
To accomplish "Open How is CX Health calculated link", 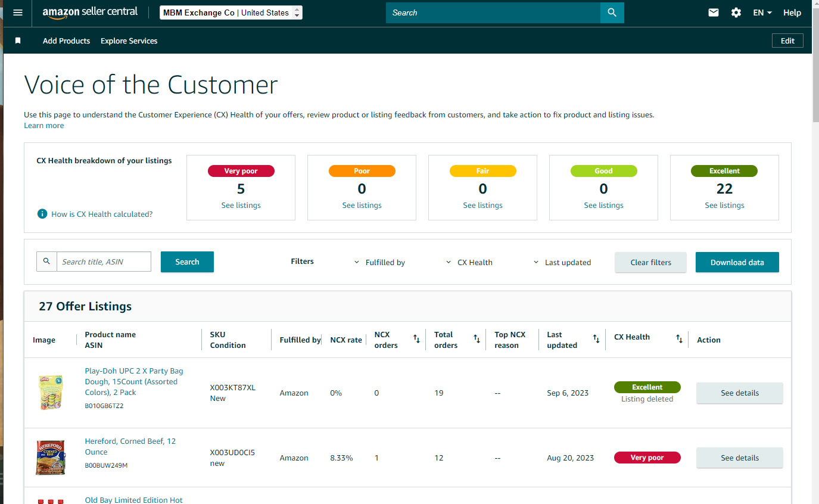I will coord(102,214).
